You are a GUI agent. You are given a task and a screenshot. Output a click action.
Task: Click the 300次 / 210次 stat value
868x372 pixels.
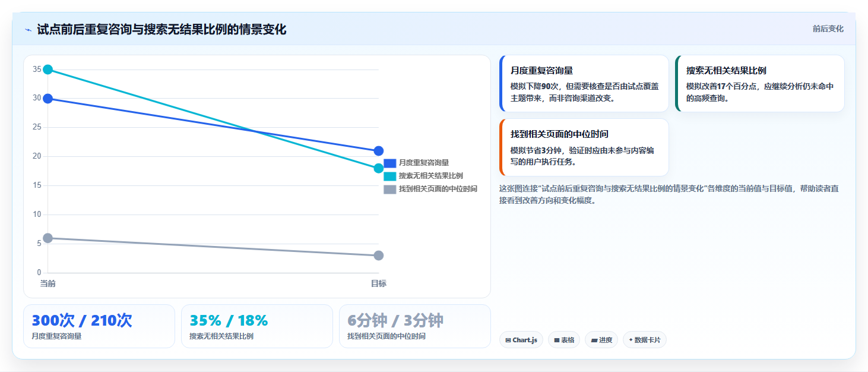point(82,320)
